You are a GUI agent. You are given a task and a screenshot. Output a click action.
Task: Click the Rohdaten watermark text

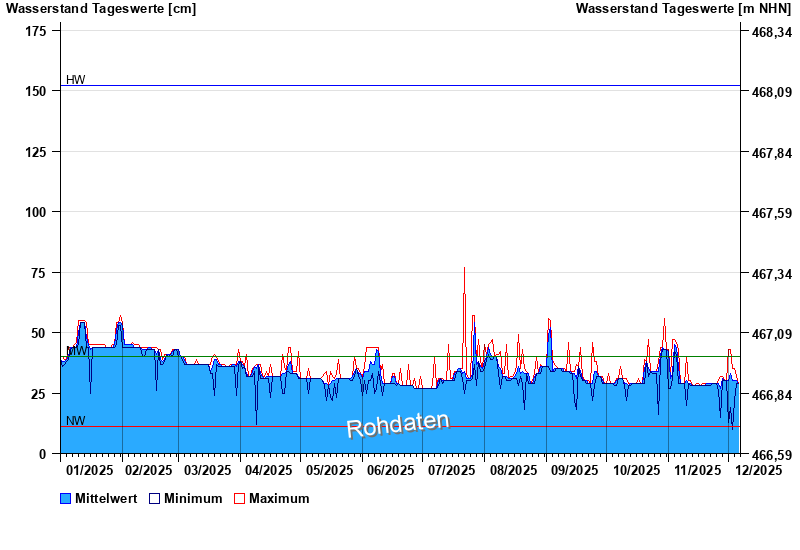pyautogui.click(x=398, y=424)
